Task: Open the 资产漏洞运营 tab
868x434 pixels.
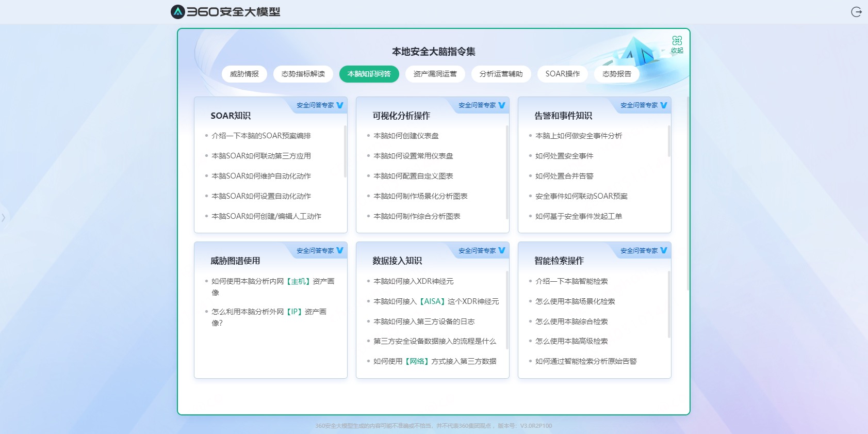Action: (x=435, y=74)
